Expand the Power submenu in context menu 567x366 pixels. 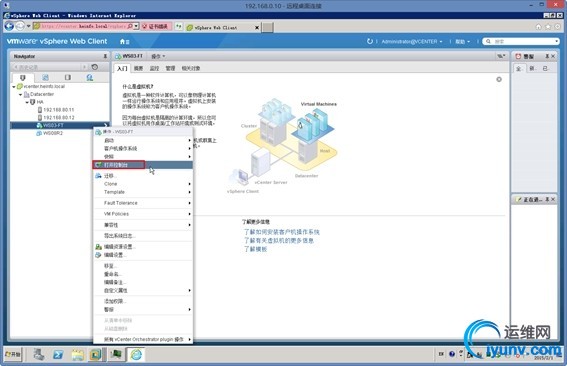[143, 140]
